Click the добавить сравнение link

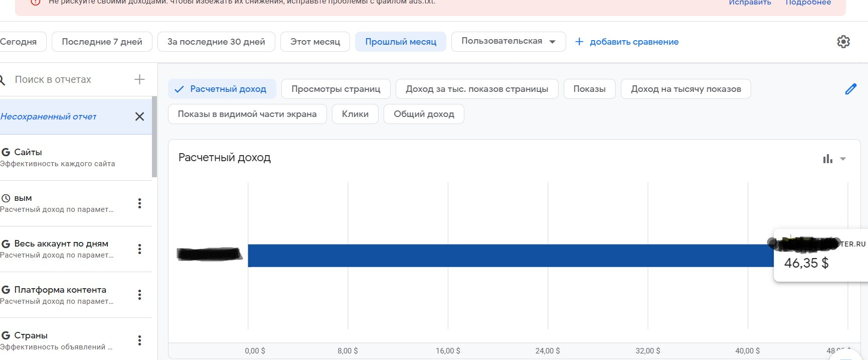634,42
